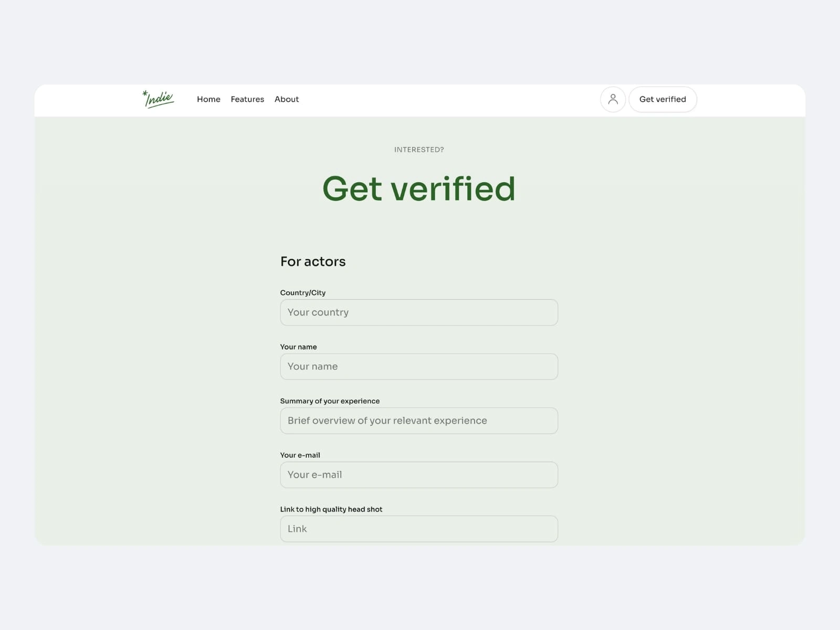Click the Link to high quality head shot label
Viewport: 840px width, 630px height.
331,509
